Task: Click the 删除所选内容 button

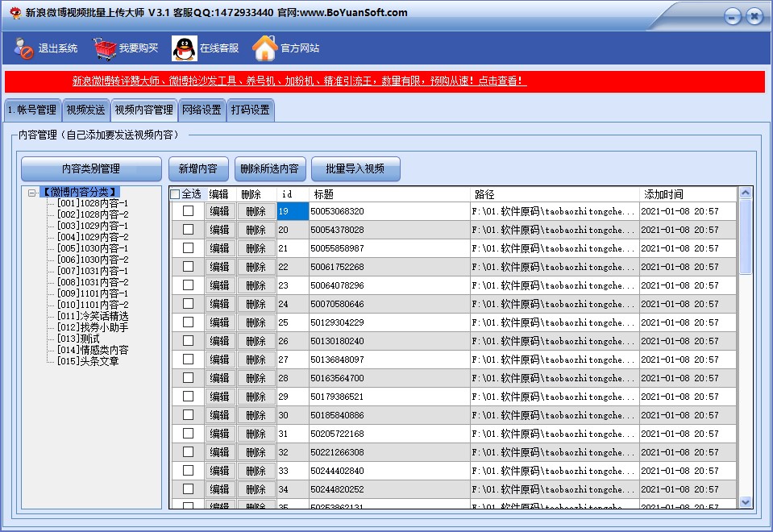Action: (270, 169)
